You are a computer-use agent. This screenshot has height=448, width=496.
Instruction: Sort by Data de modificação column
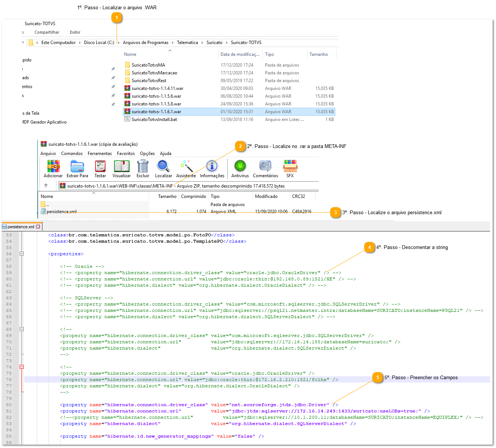pos(240,54)
